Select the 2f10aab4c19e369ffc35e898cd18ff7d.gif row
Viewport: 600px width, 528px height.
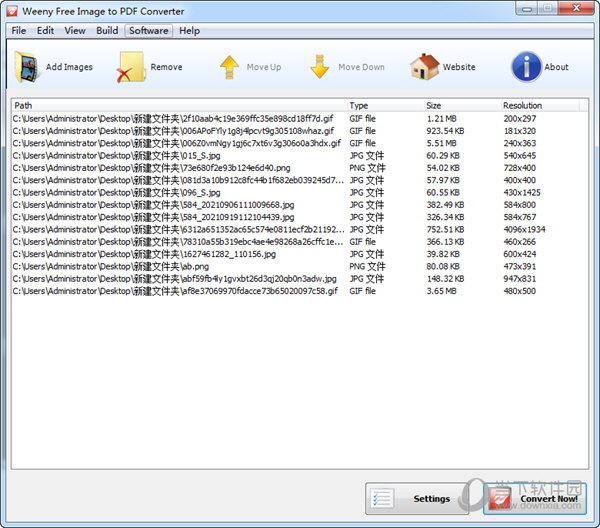click(299, 119)
